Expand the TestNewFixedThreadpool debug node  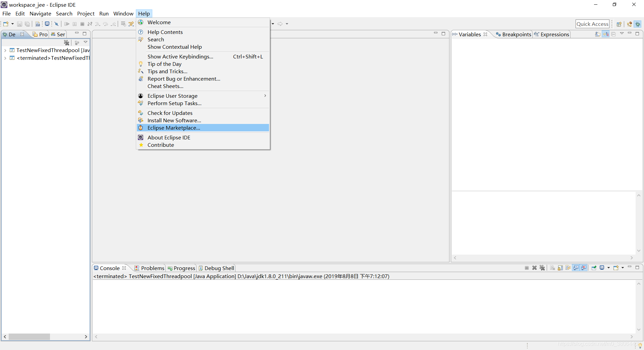click(5, 50)
